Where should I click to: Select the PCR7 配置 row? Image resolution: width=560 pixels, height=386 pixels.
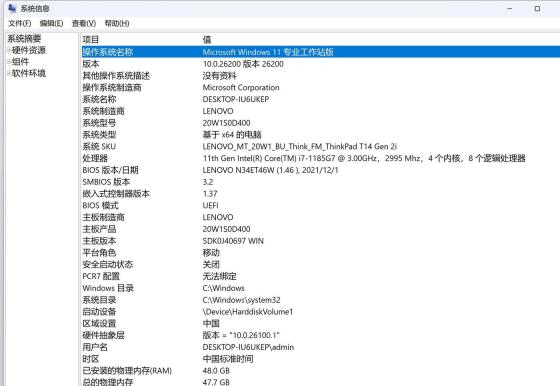(321, 276)
